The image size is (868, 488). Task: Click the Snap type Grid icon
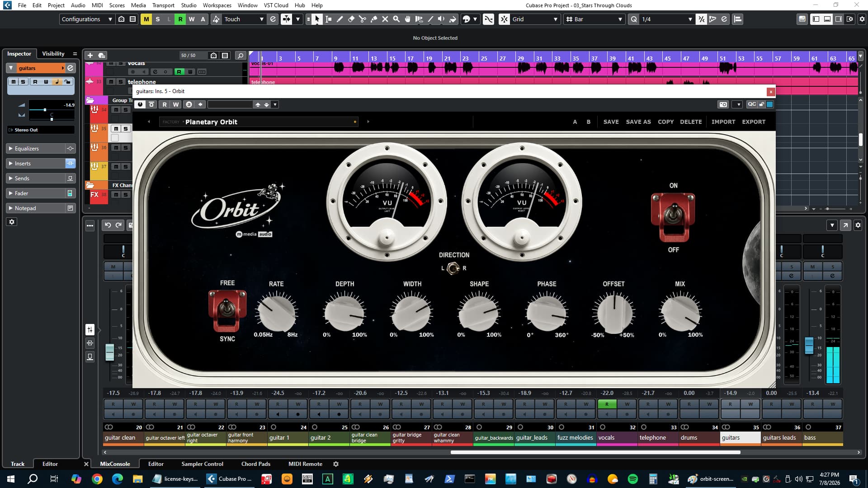coord(504,19)
